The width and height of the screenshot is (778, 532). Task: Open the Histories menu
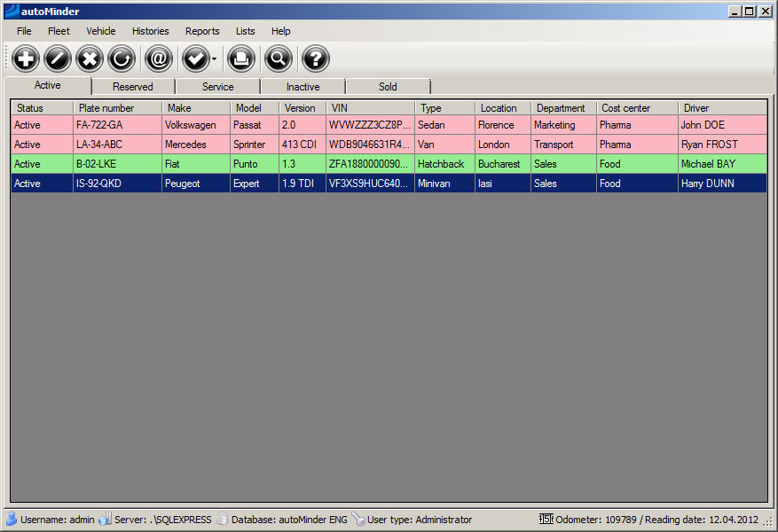pos(150,31)
